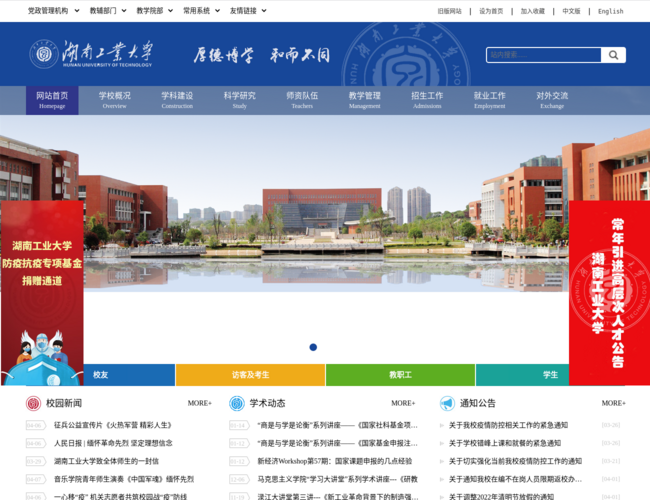Open news 征兵公益宣传片《火热军营 精彩人生》
650x500 pixels.
click(113, 425)
